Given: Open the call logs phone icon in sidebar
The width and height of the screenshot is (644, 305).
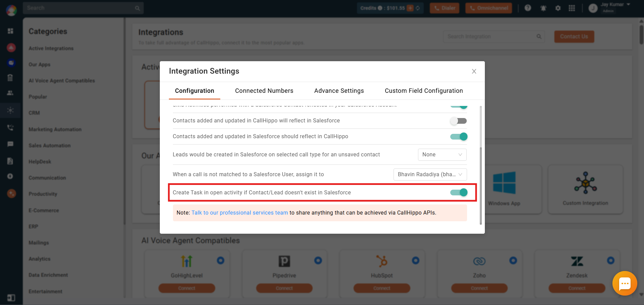Looking at the screenshot, I should [x=10, y=127].
